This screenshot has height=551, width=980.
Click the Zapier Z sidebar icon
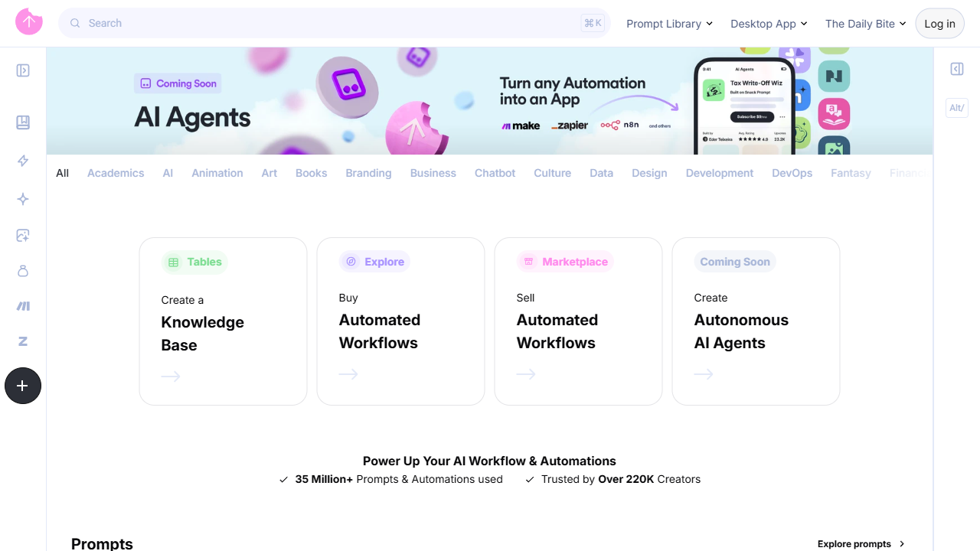click(23, 341)
